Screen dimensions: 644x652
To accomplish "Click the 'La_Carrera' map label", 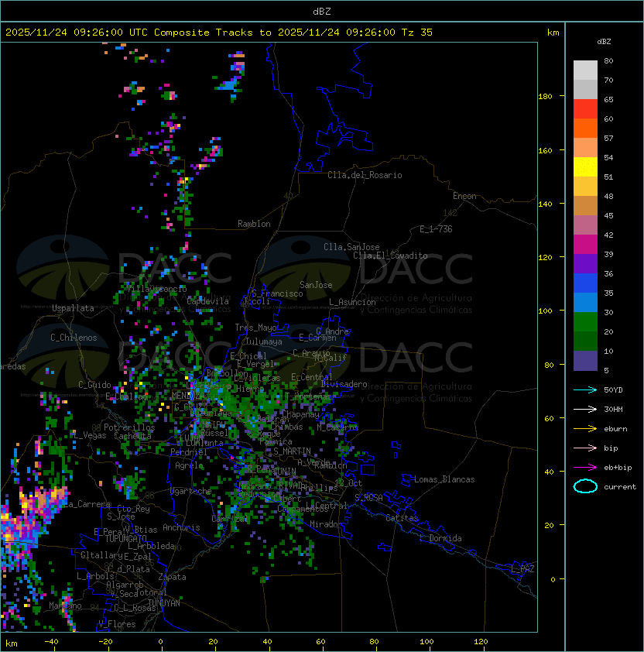I will tap(87, 504).
